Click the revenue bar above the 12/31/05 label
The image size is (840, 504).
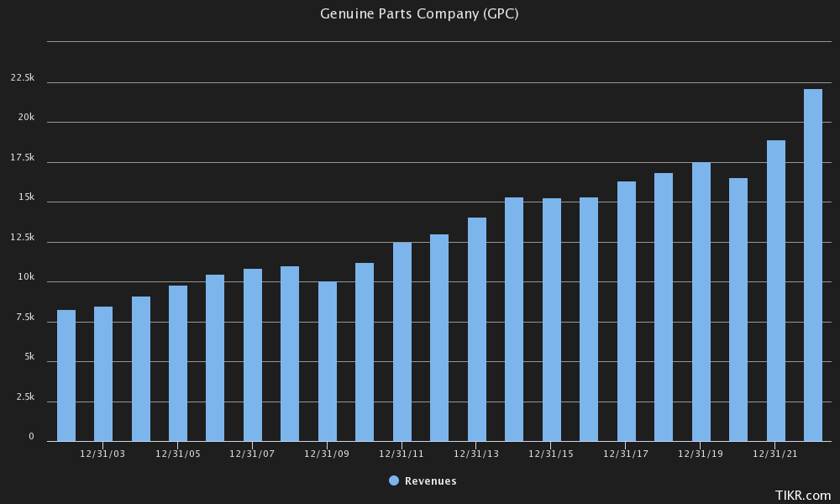[178, 363]
